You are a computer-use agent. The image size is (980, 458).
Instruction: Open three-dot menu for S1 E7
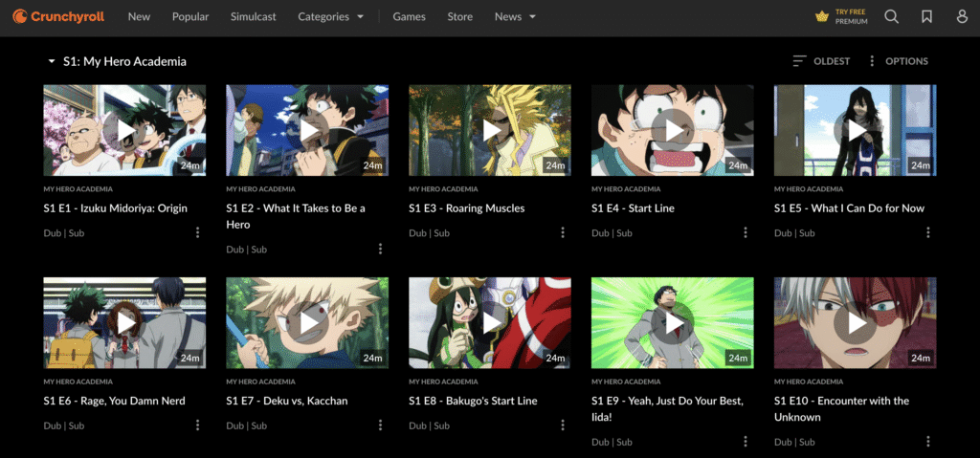(x=380, y=425)
